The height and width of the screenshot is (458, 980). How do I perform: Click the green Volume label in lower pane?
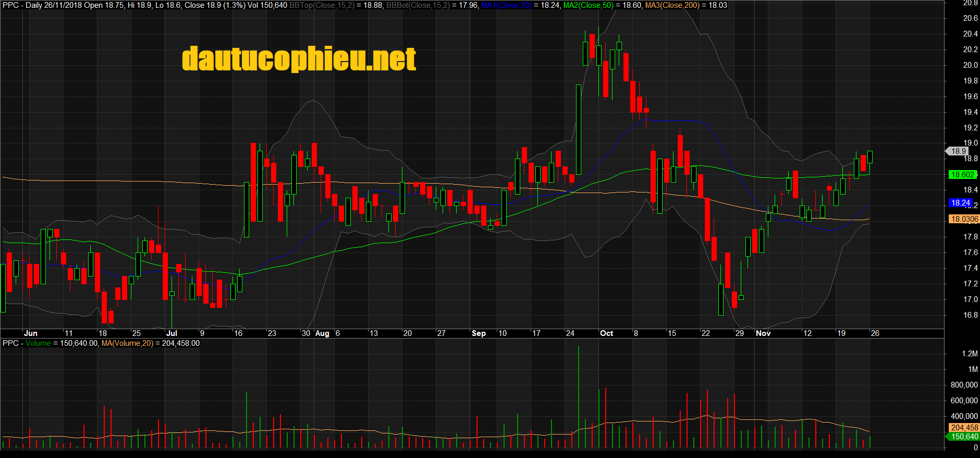point(38,343)
